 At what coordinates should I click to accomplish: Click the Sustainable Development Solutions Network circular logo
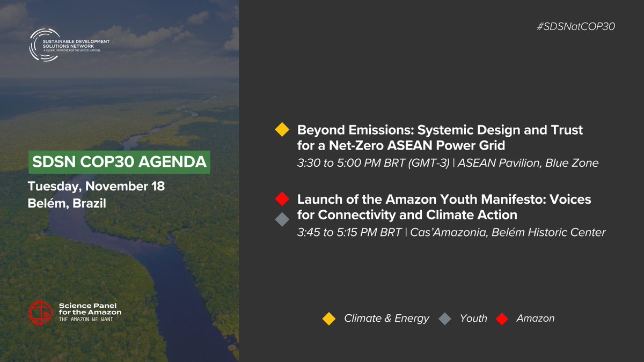[45, 45]
